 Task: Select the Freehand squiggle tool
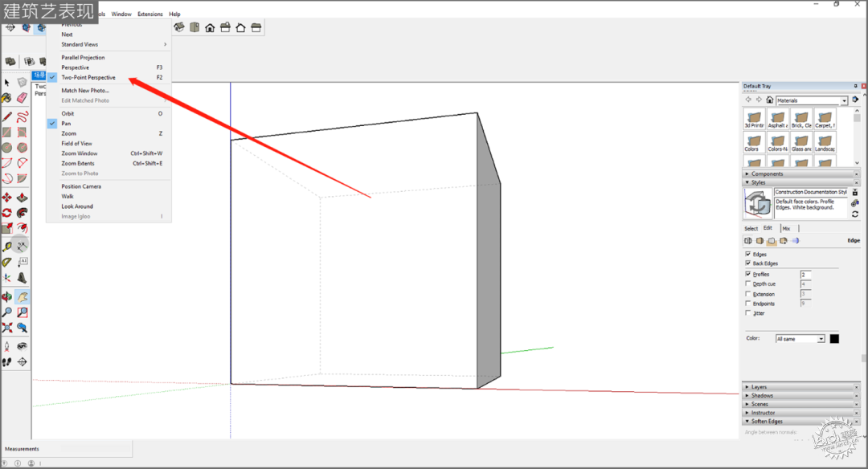pyautogui.click(x=23, y=116)
